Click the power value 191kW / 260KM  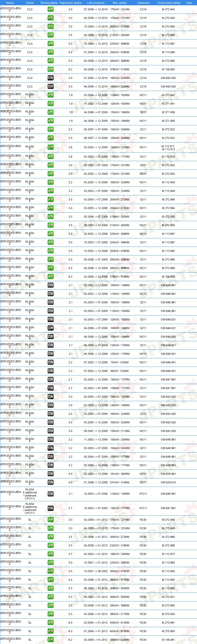click(120, 474)
